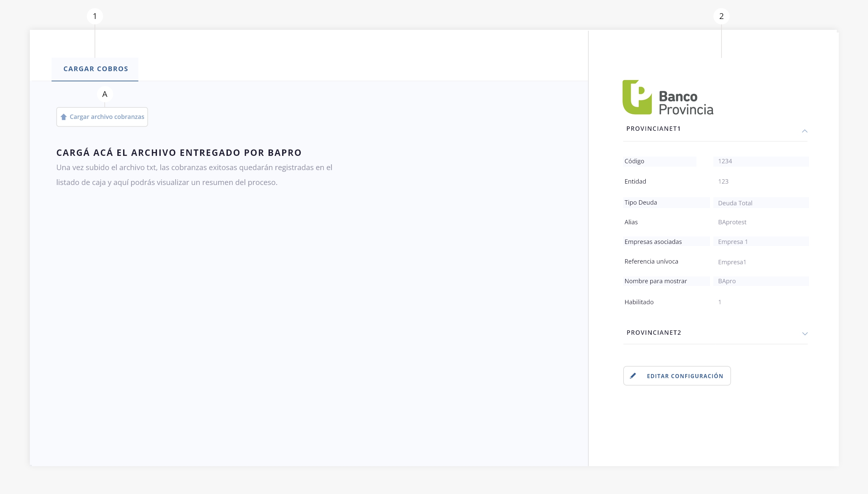
Task: Click the Tipo Deuda value Deuda Total
Action: tap(735, 203)
